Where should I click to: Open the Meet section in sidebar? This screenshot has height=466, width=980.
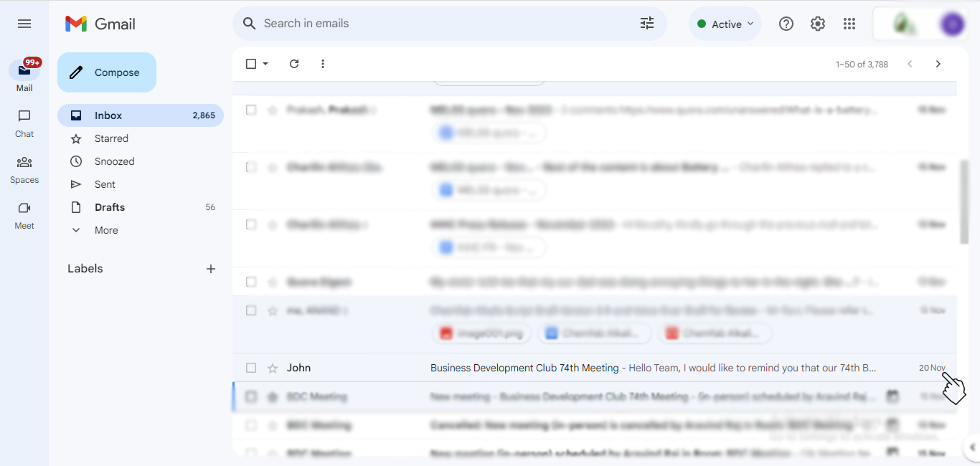point(24,214)
